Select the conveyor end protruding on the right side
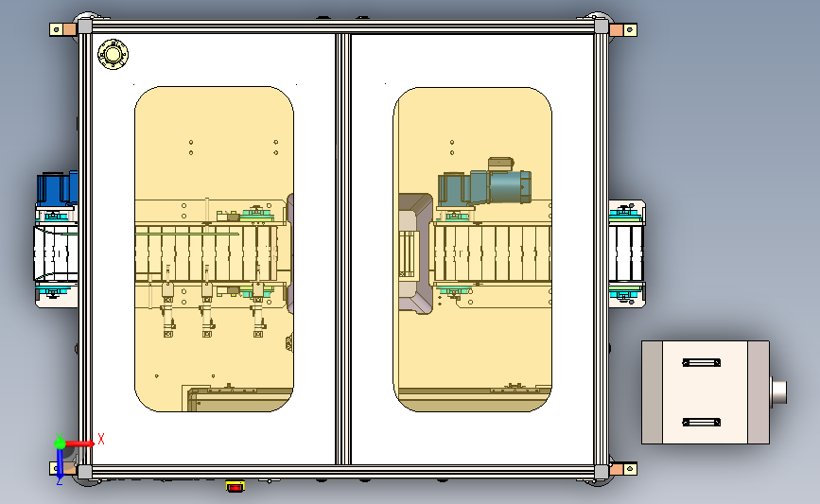Viewport: 820px width, 504px height. coord(627,254)
